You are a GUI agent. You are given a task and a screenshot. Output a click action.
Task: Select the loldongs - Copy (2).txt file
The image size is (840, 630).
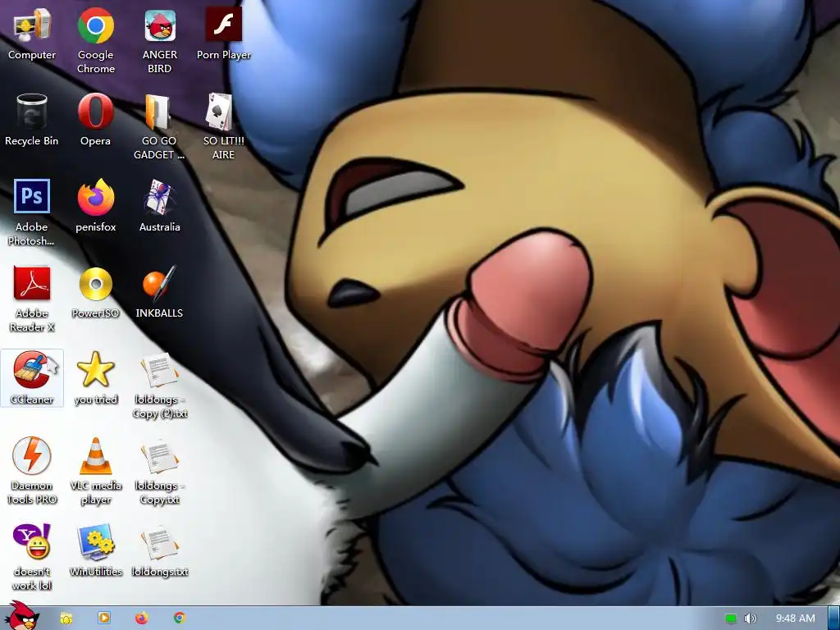(x=160, y=386)
